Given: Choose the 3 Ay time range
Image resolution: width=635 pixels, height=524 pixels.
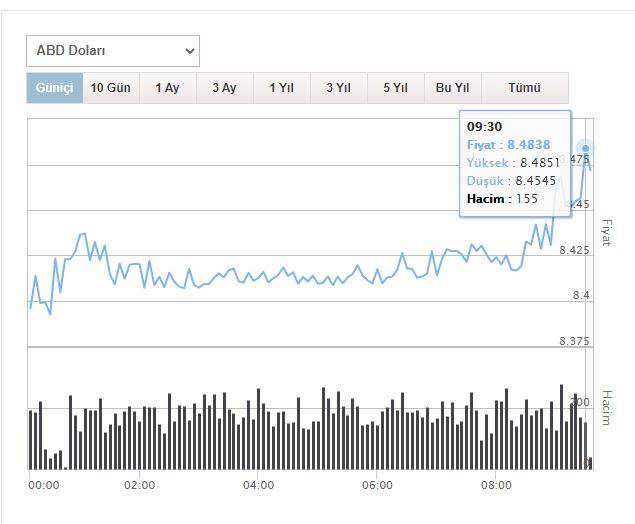Looking at the screenshot, I should point(224,88).
